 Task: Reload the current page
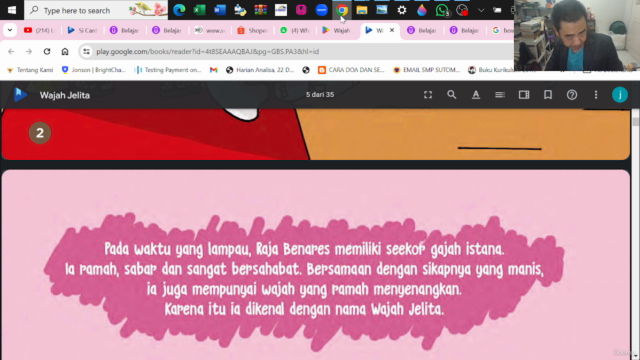point(47,51)
